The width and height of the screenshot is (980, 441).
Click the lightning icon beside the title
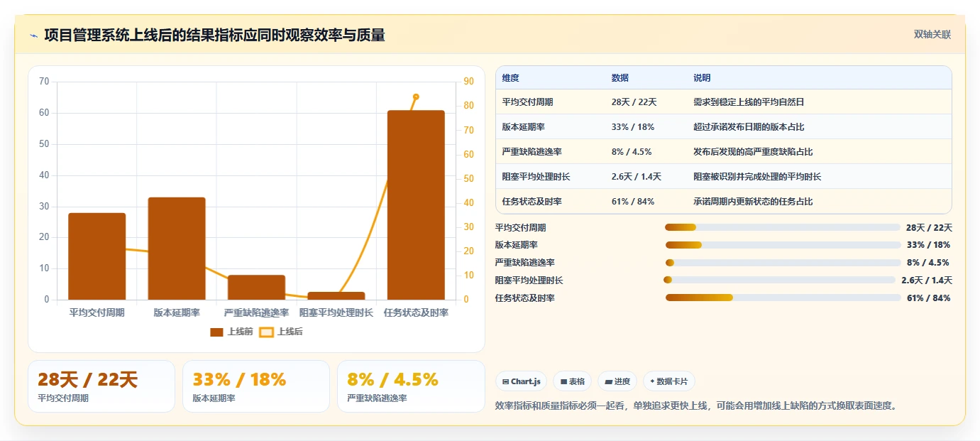[34, 36]
